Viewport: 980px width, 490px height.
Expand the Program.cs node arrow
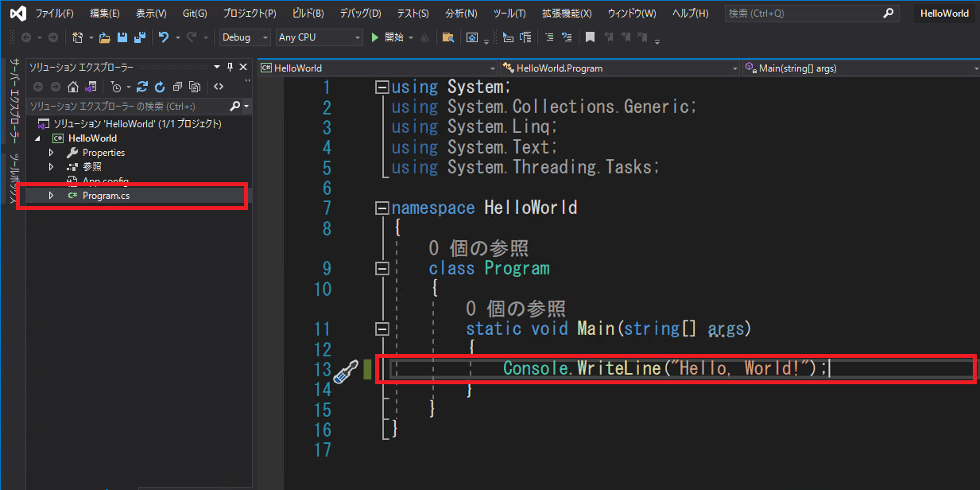(x=51, y=196)
